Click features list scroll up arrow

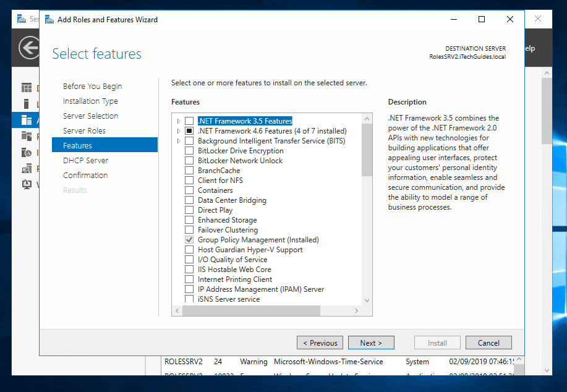pos(367,118)
